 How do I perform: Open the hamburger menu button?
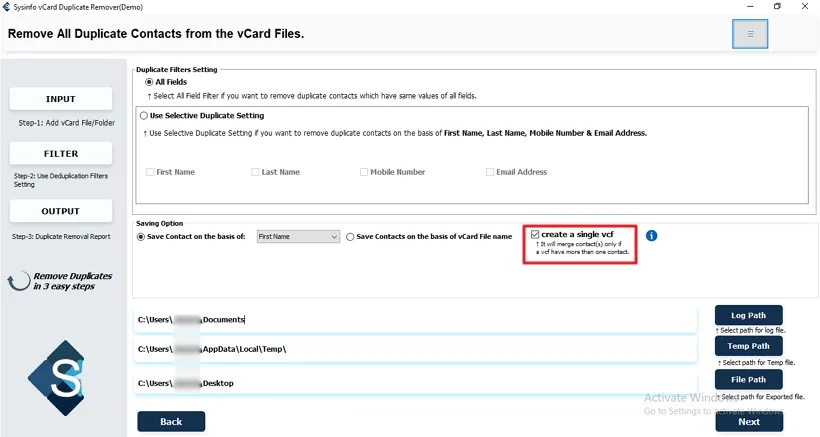(750, 34)
